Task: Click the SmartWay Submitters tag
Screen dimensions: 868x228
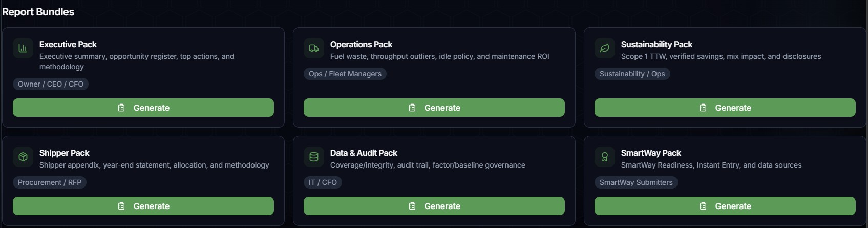Action: (636, 182)
